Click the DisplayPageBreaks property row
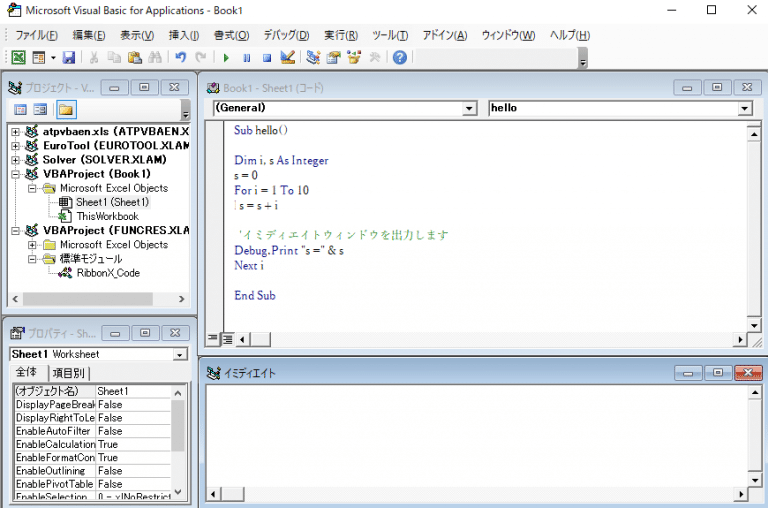 pos(93,405)
